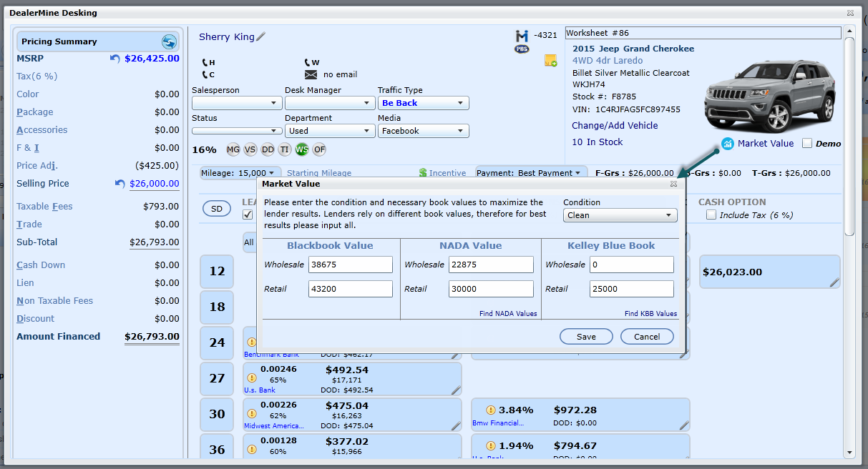Image resolution: width=868 pixels, height=469 pixels.
Task: Click the email envelope icon
Action: [x=311, y=74]
